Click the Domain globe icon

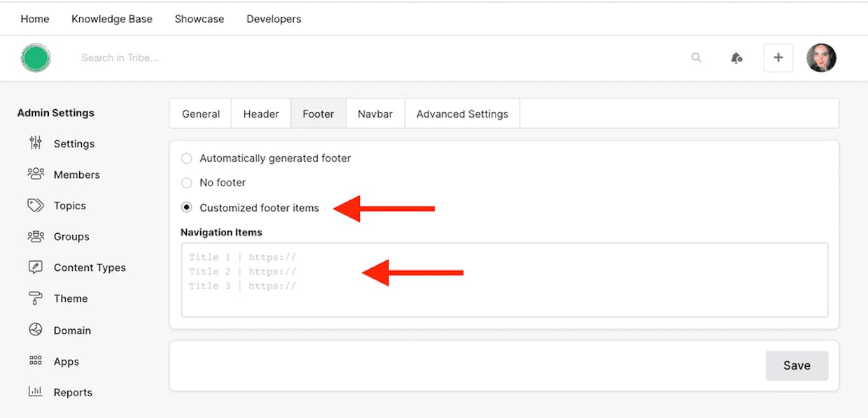[x=36, y=329]
